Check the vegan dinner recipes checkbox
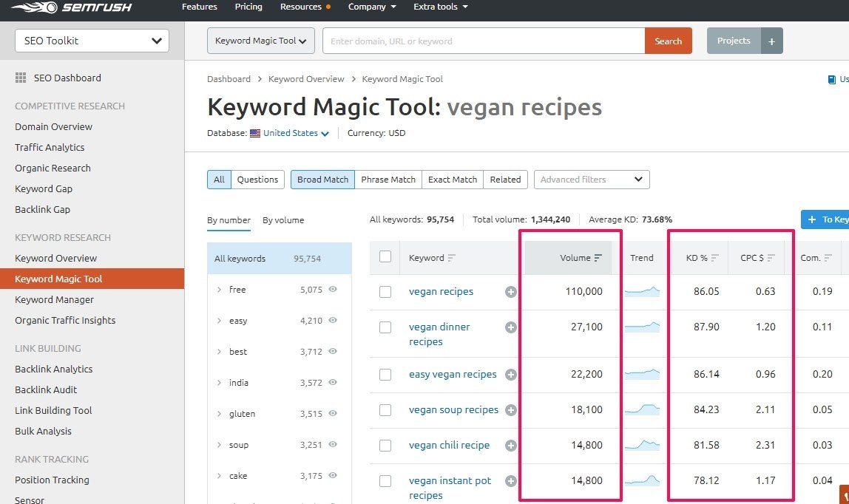The width and height of the screenshot is (849, 504). (x=385, y=327)
